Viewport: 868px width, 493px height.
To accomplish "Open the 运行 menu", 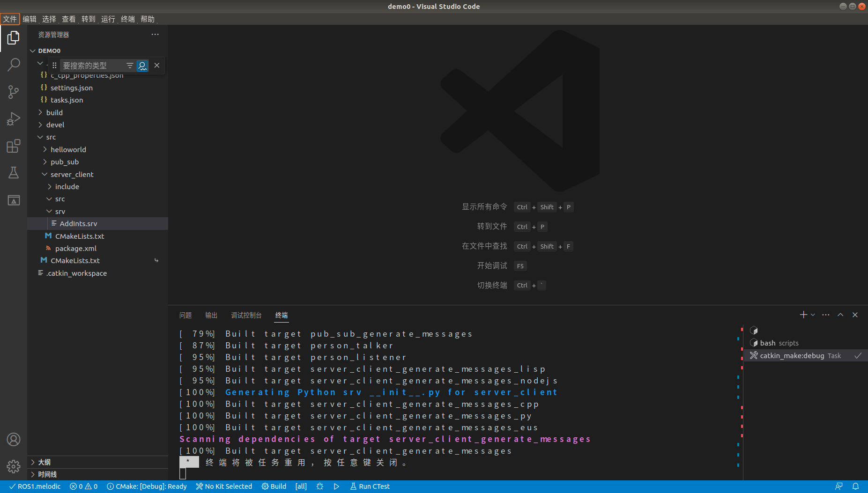I will (108, 19).
